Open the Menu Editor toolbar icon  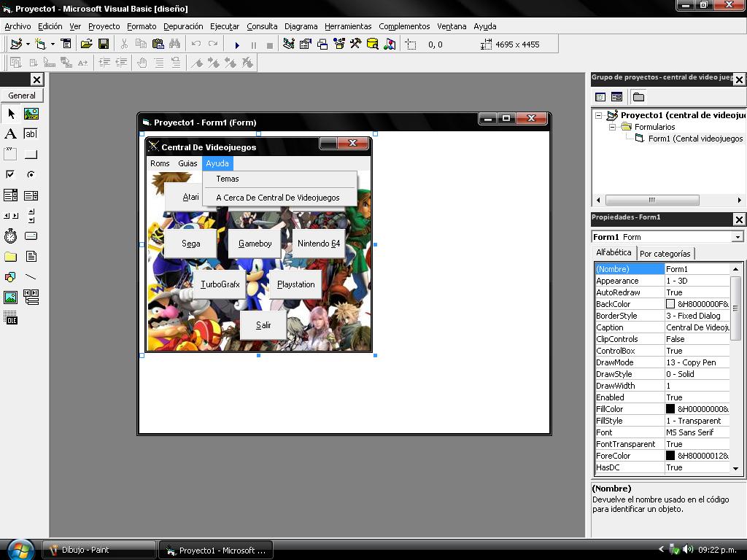pos(66,44)
